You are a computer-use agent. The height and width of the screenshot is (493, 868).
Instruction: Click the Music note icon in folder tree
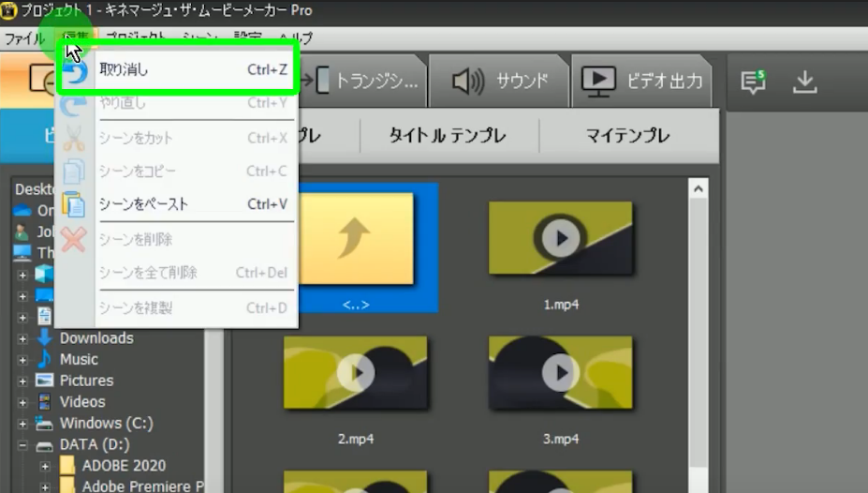pyautogui.click(x=44, y=359)
